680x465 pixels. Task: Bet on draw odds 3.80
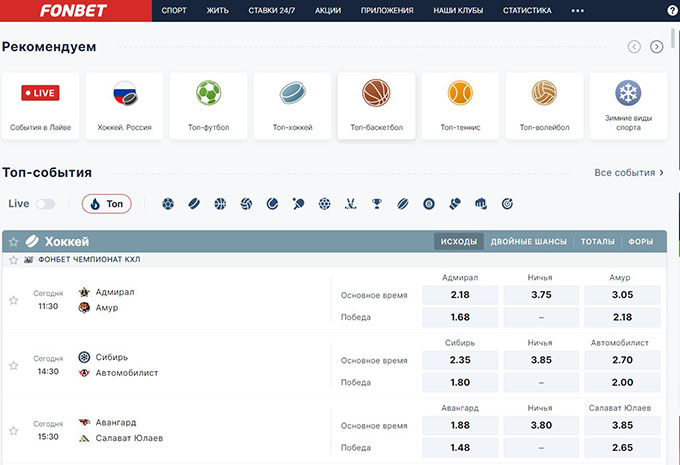pos(541,425)
